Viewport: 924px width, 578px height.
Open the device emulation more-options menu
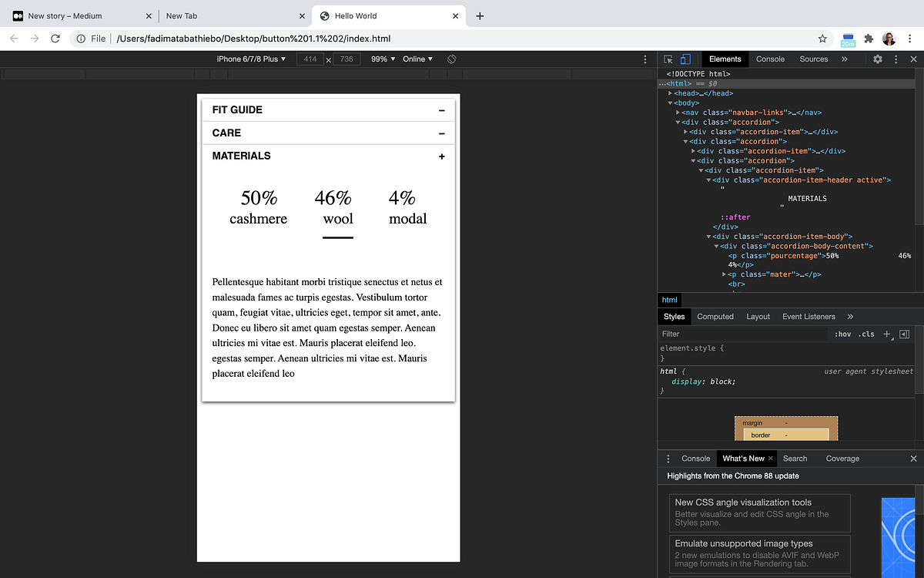[x=645, y=59]
